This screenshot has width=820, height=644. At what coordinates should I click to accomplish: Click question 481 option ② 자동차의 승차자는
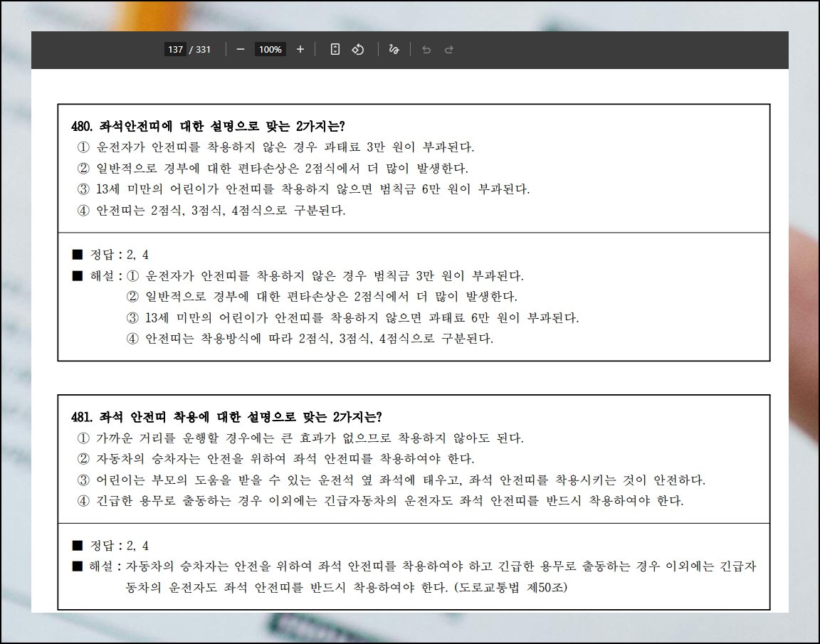tap(275, 458)
